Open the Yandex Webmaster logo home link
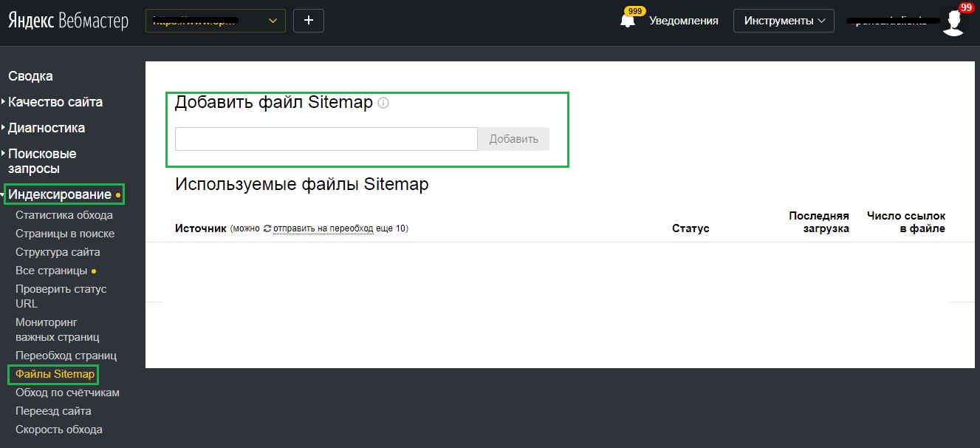The height and width of the screenshot is (448, 980). pos(68,21)
